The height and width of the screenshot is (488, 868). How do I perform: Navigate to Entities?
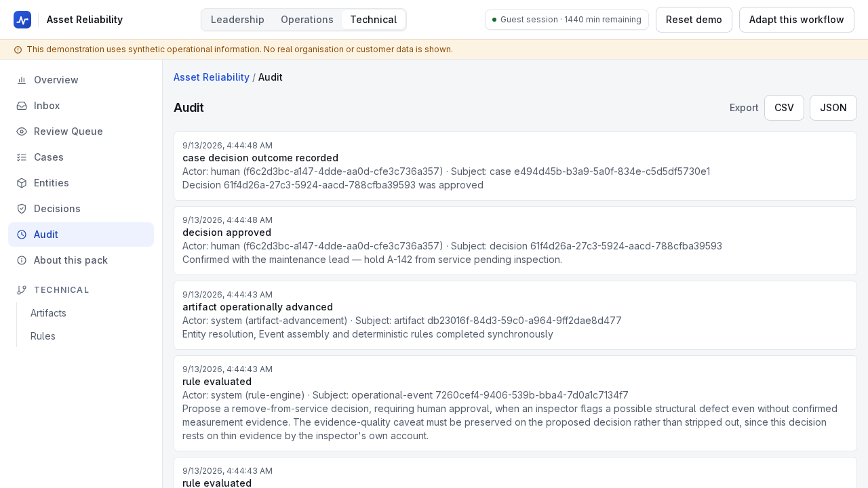click(81, 183)
